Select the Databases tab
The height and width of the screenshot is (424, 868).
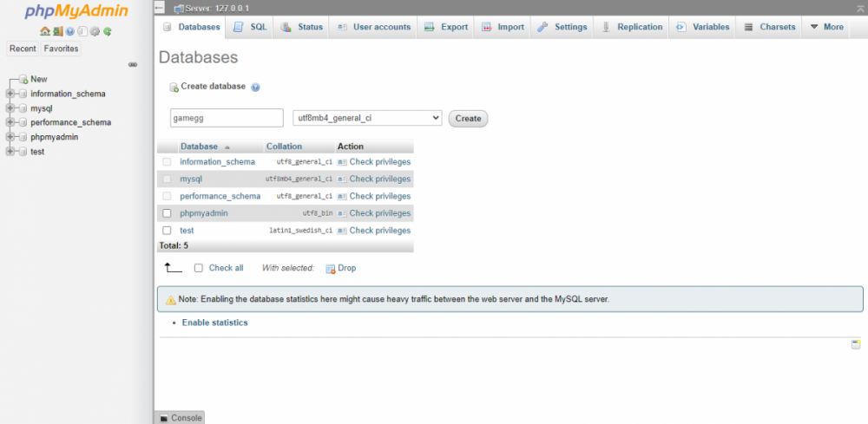(x=192, y=27)
